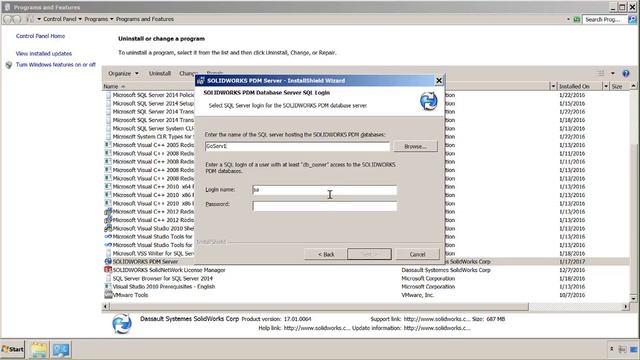Focus the SQL server name field
This screenshot has height=360, width=640.
297,146
